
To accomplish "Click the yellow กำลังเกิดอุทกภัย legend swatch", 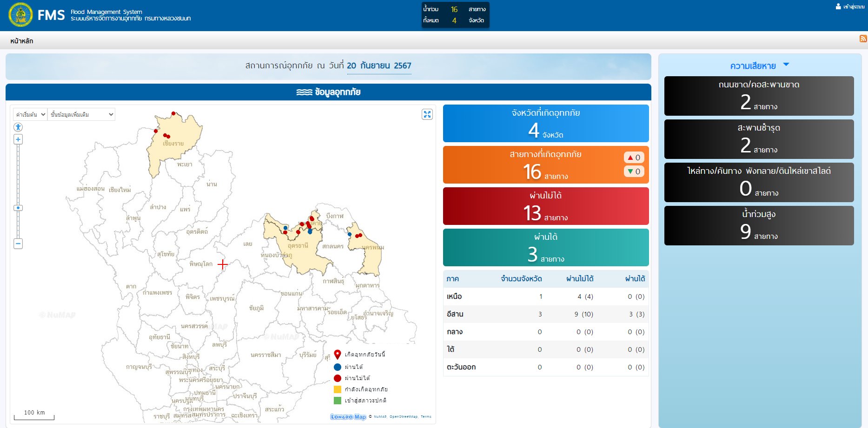I will pos(338,389).
